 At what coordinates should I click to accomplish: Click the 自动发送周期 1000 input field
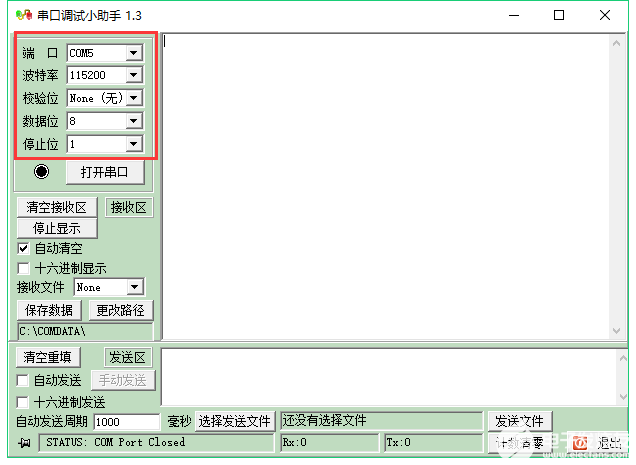[127, 422]
